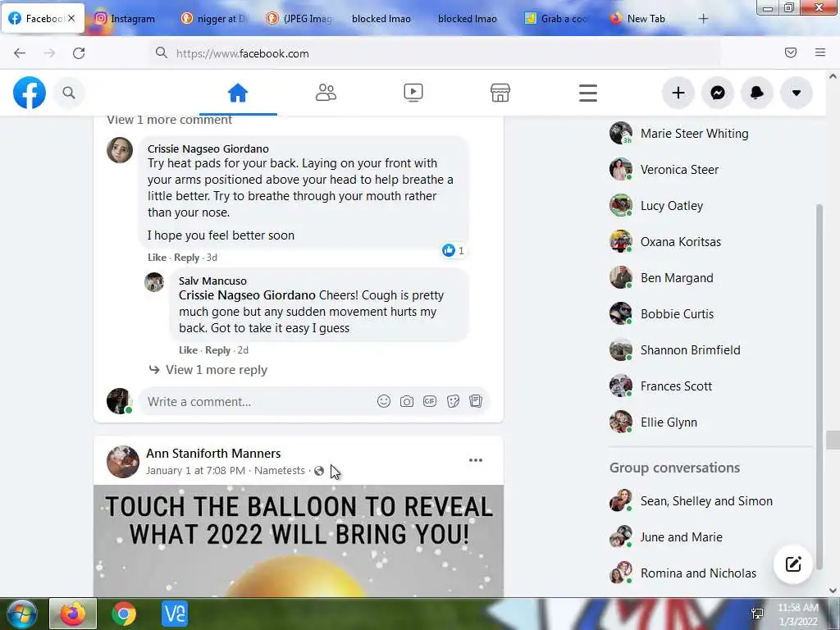This screenshot has width=840, height=630.
Task: View the thumbs-up reaction count on comment
Action: pos(453,250)
